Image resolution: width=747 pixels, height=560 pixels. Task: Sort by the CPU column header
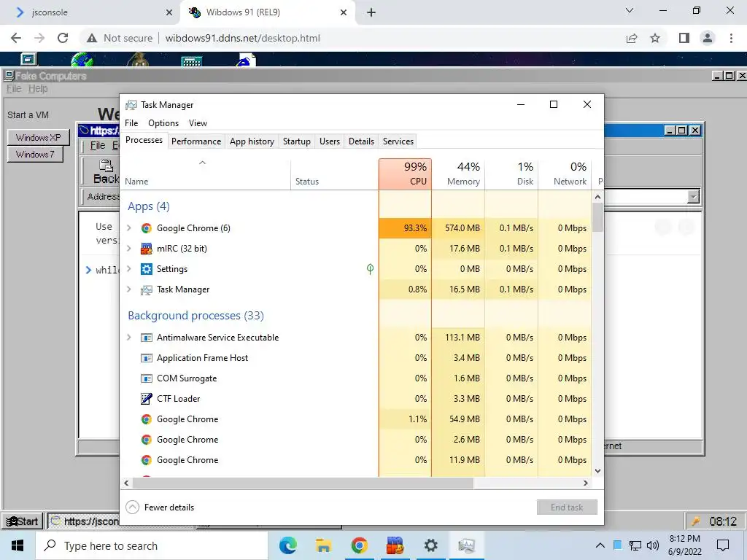coord(406,174)
